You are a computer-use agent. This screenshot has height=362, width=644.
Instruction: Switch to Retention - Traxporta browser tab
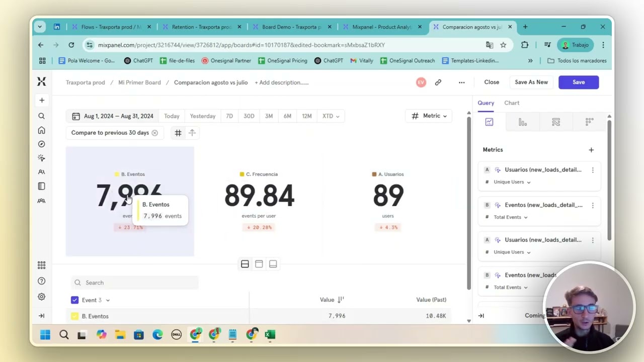pyautogui.click(x=201, y=27)
